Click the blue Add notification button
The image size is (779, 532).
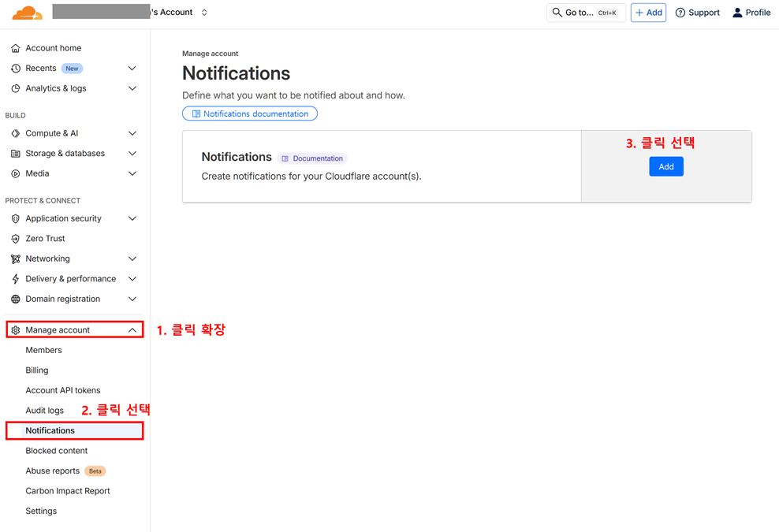pos(665,166)
